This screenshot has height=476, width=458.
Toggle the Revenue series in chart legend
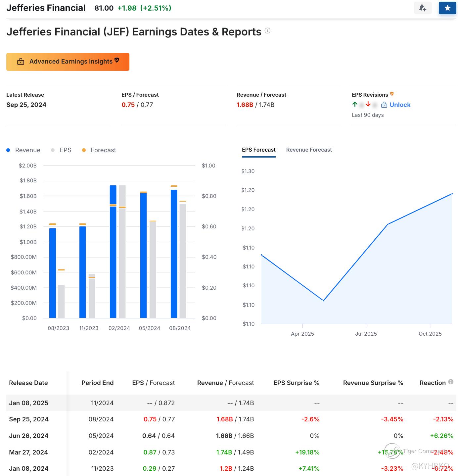point(23,150)
